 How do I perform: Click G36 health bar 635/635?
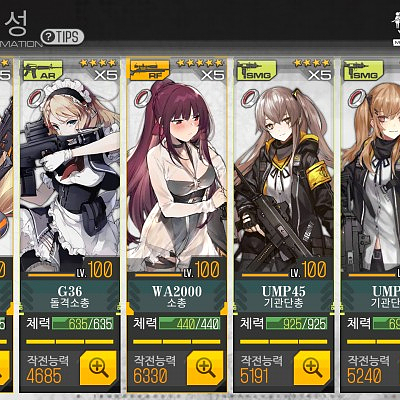pos(83,324)
